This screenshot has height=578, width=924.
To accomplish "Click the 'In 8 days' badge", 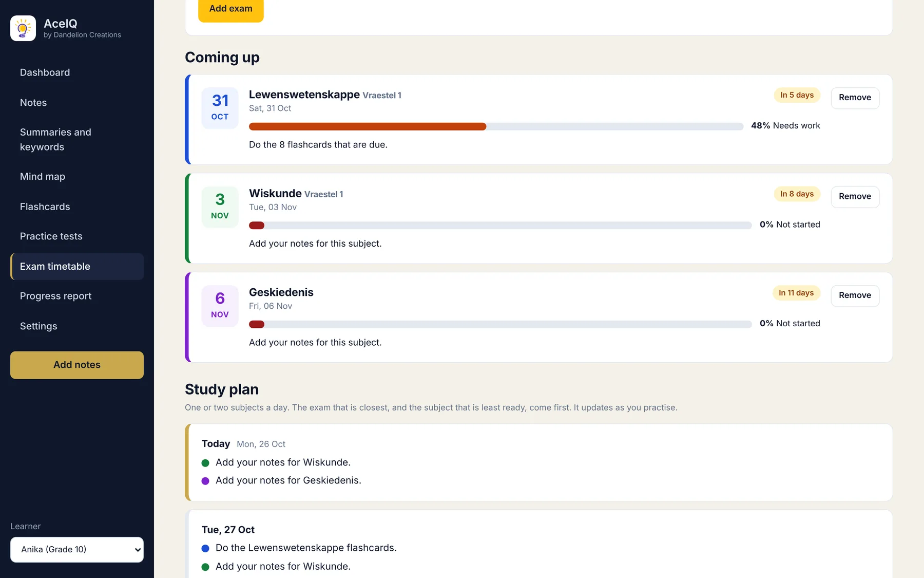I will (797, 194).
